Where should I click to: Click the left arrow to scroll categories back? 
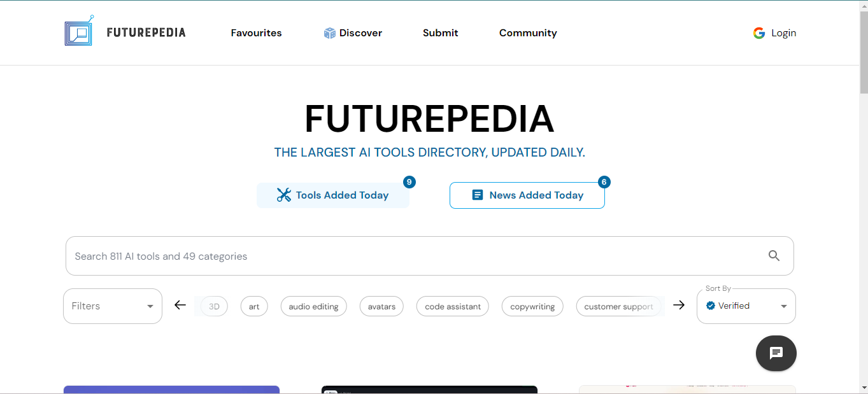pyautogui.click(x=180, y=306)
